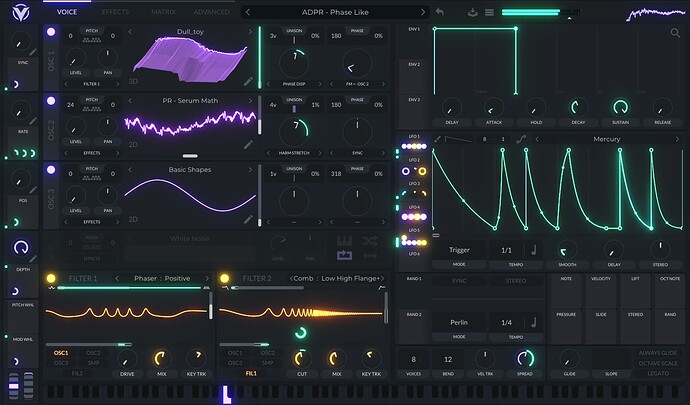
Task: Click the sample bounce arrows icon
Action: pos(370,255)
